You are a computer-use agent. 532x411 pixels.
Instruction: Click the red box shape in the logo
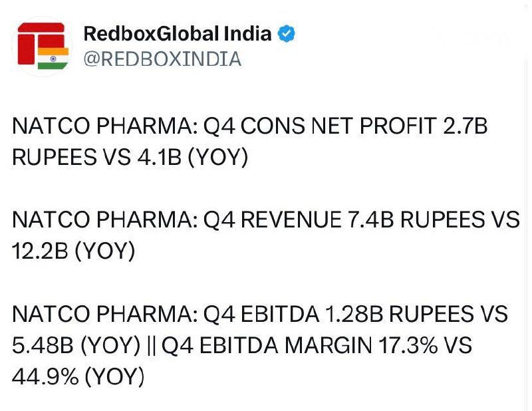click(x=26, y=49)
